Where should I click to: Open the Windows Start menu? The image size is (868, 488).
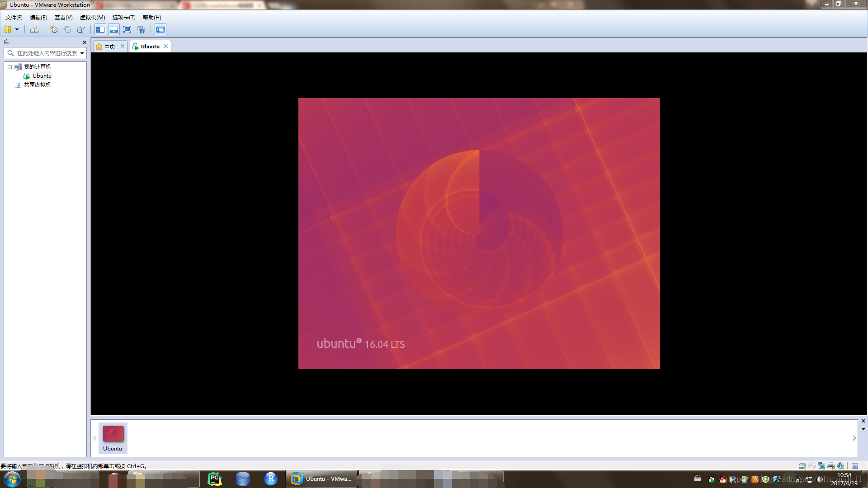[x=12, y=479]
